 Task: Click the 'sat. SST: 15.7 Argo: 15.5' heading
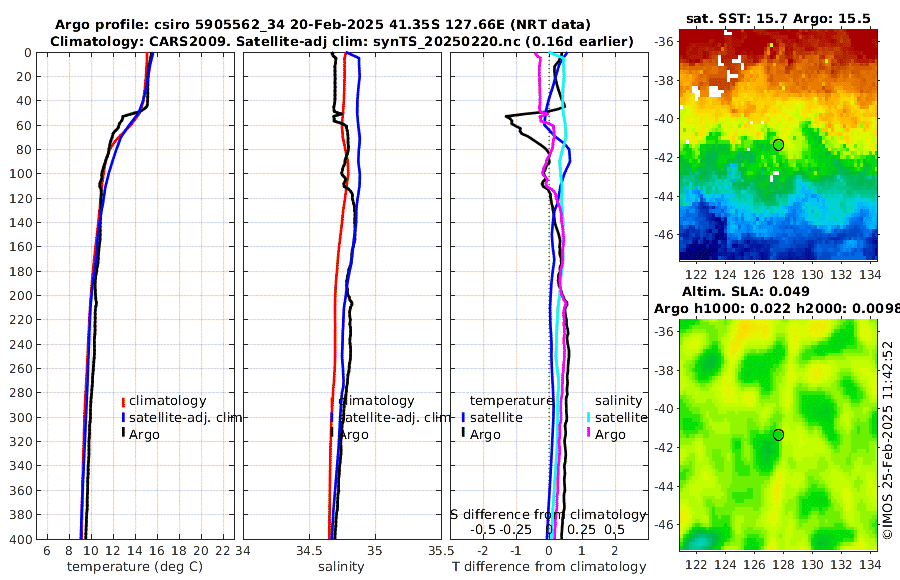(778, 19)
